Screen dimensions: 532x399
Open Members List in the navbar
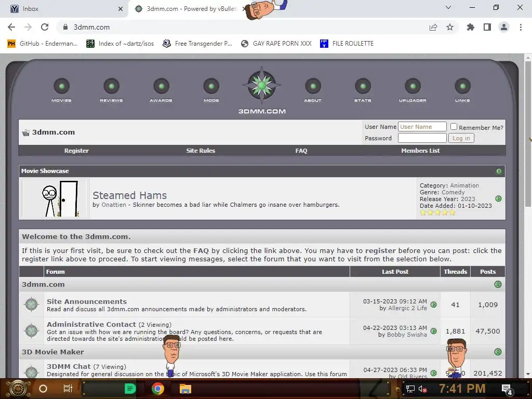tap(420, 151)
